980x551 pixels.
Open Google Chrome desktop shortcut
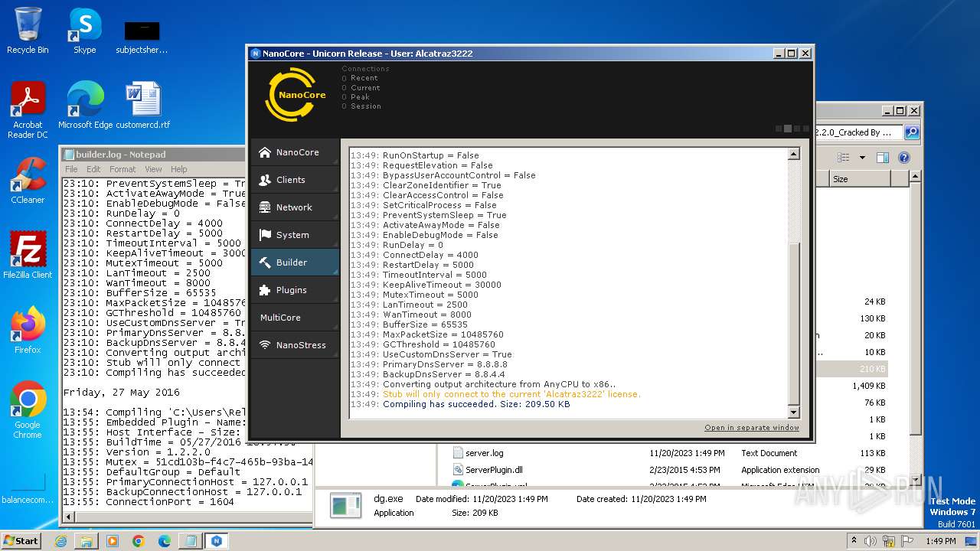(28, 410)
